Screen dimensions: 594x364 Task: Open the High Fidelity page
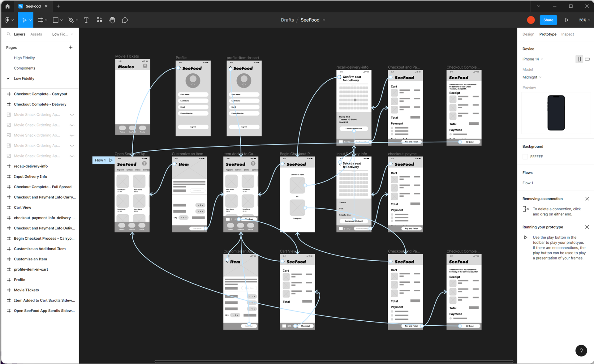pos(24,58)
